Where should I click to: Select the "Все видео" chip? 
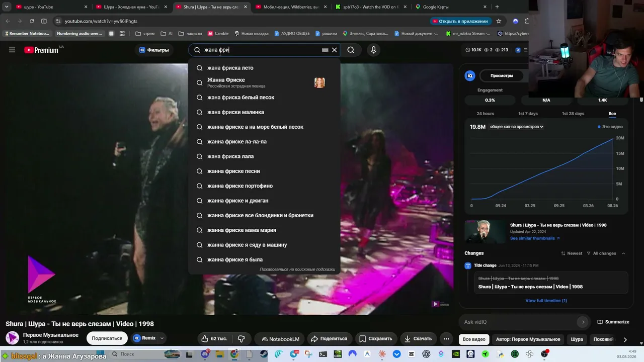[474, 339]
